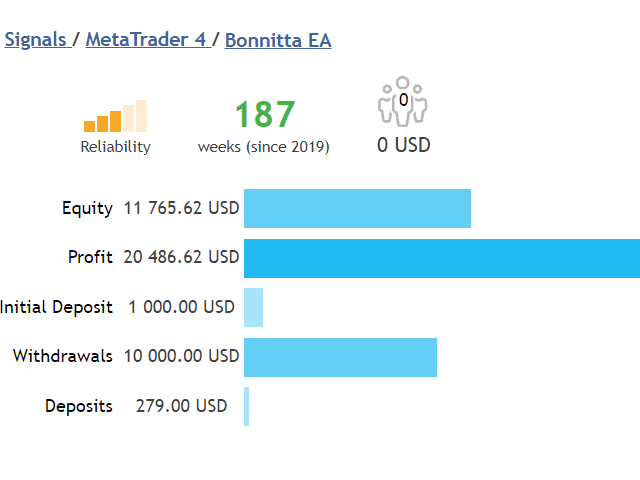Click the Initial Deposit 1 000.00 USD value
This screenshot has width=640, height=480.
click(x=181, y=307)
